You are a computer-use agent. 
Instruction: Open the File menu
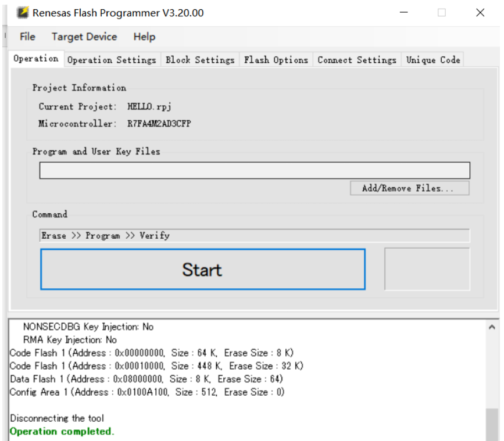pyautogui.click(x=27, y=37)
